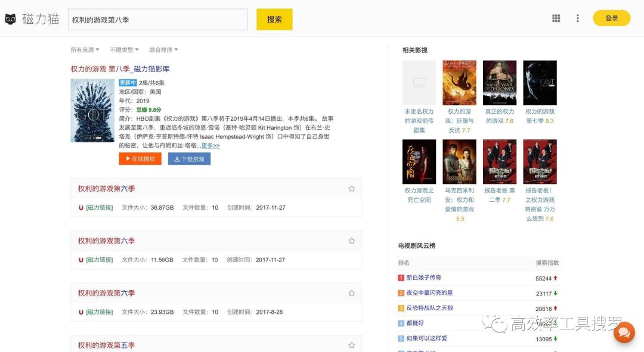Star the 权利的游戏第五季 result
Image resolution: width=644 pixels, height=352 pixels.
[x=352, y=345]
